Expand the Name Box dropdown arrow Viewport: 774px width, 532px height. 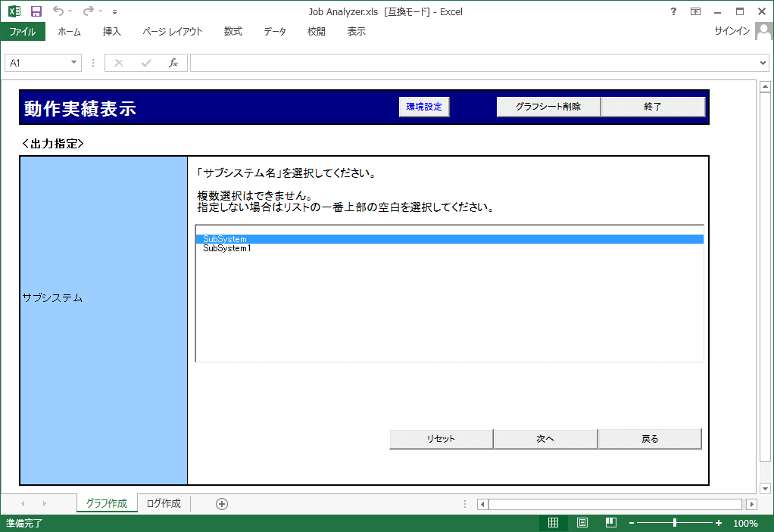tap(74, 63)
